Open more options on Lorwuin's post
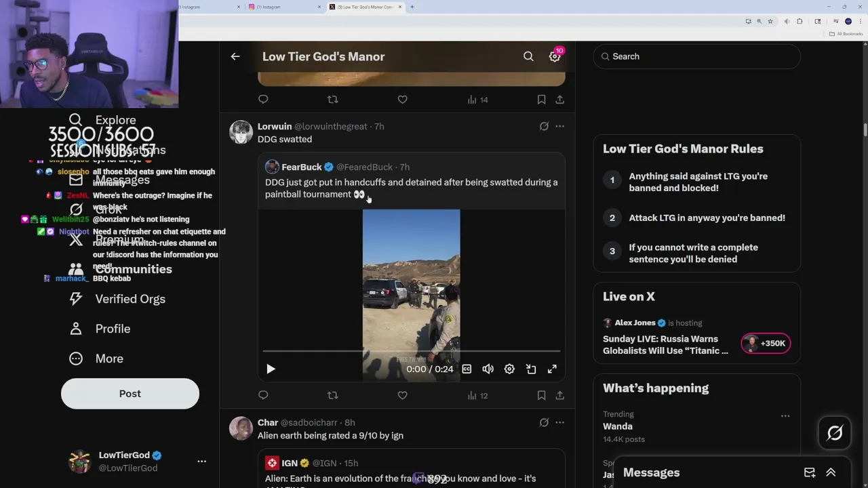 coord(559,126)
